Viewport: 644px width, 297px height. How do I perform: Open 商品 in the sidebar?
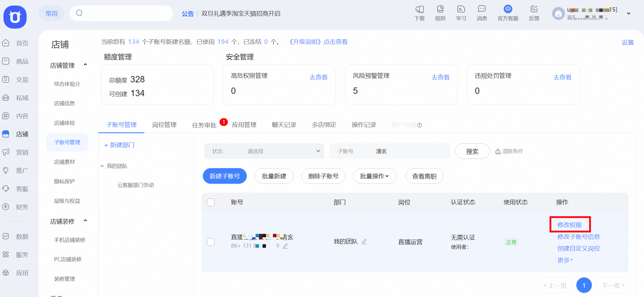(x=15, y=62)
